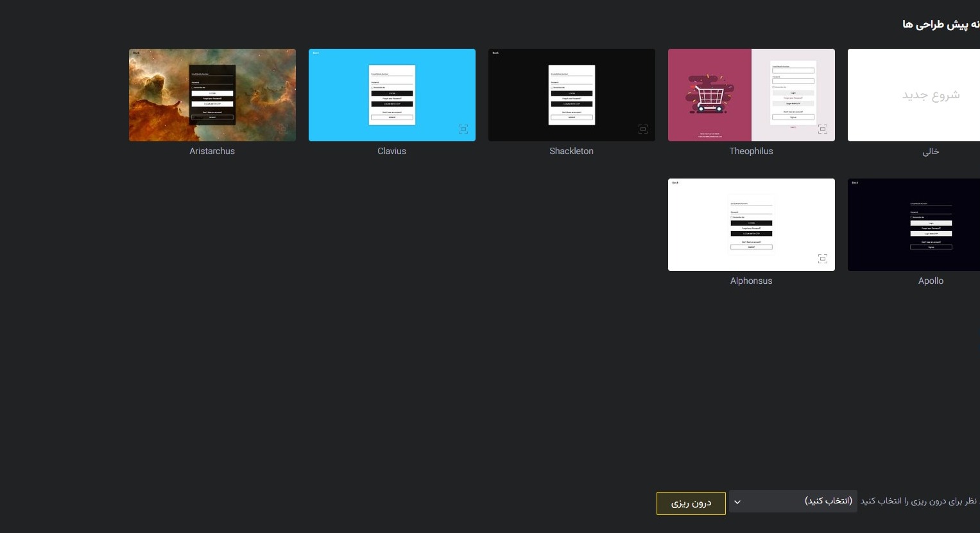Screen dimensions: 980x533
Task: Click the preview icon on Shackleton template
Action: (642, 129)
